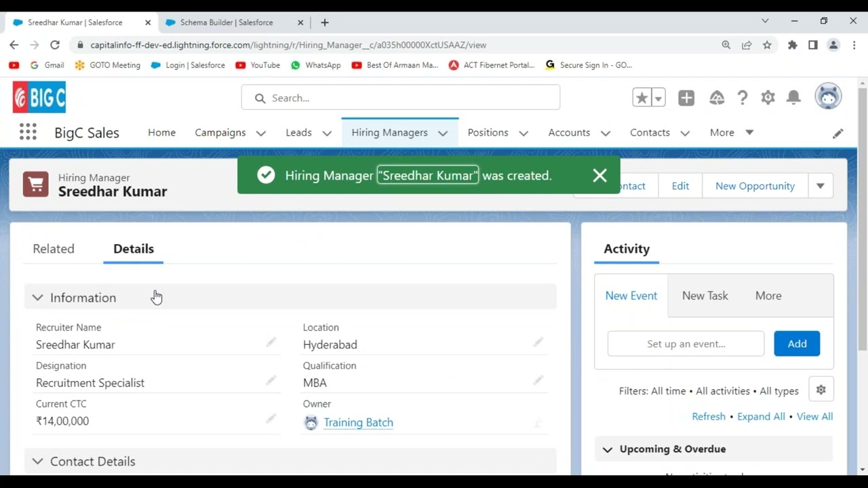Open Chrome three-dot menu

854,45
